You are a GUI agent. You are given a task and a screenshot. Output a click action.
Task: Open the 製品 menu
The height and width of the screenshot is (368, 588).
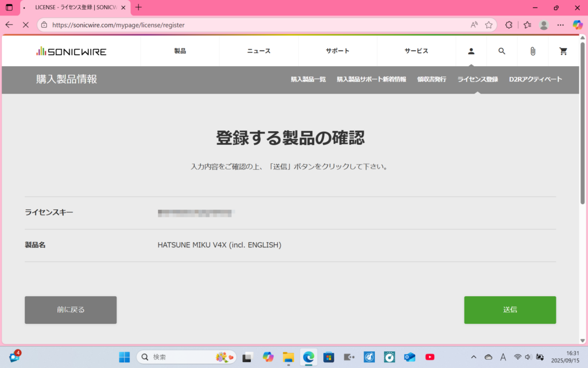click(x=180, y=51)
